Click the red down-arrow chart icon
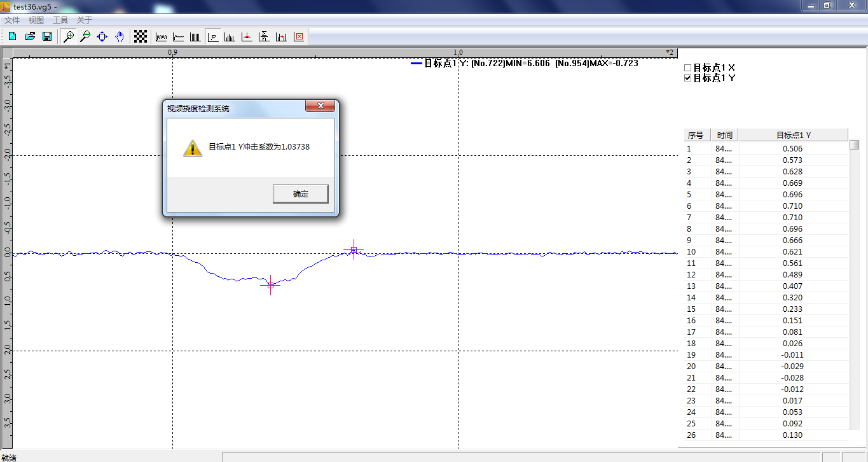868x462 pixels. (247, 37)
